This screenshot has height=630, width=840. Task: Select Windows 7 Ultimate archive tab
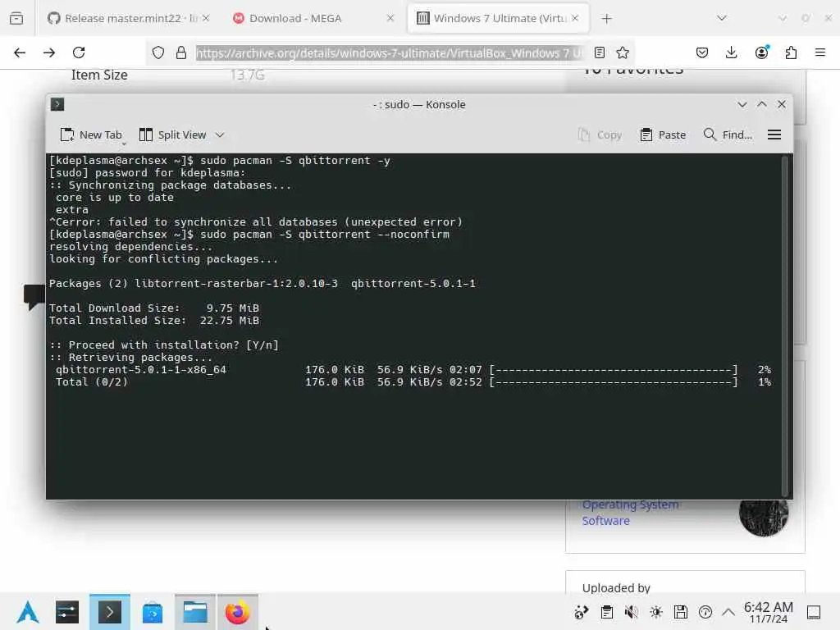(x=498, y=18)
